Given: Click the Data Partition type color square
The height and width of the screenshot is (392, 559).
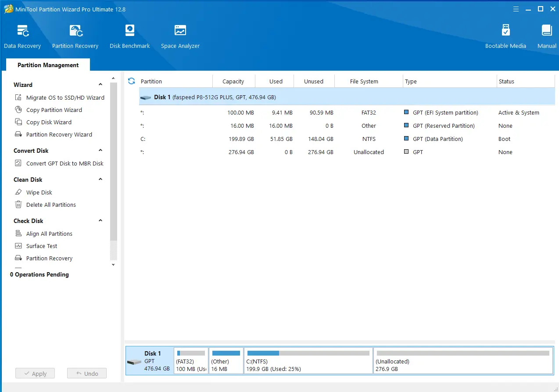Looking at the screenshot, I should click(406, 139).
